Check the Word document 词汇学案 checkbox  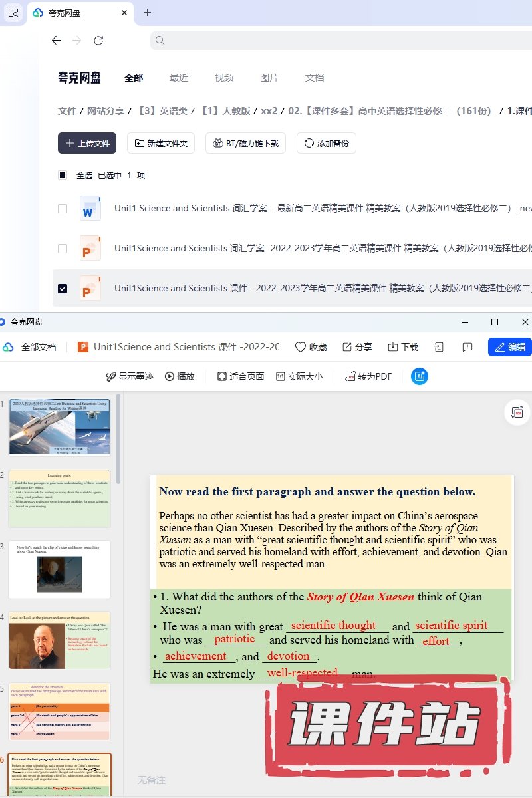(63, 209)
